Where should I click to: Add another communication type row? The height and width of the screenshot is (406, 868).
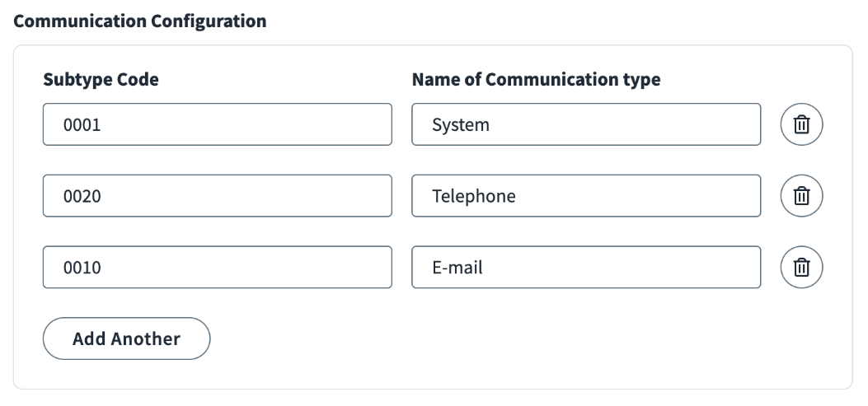pos(127,338)
